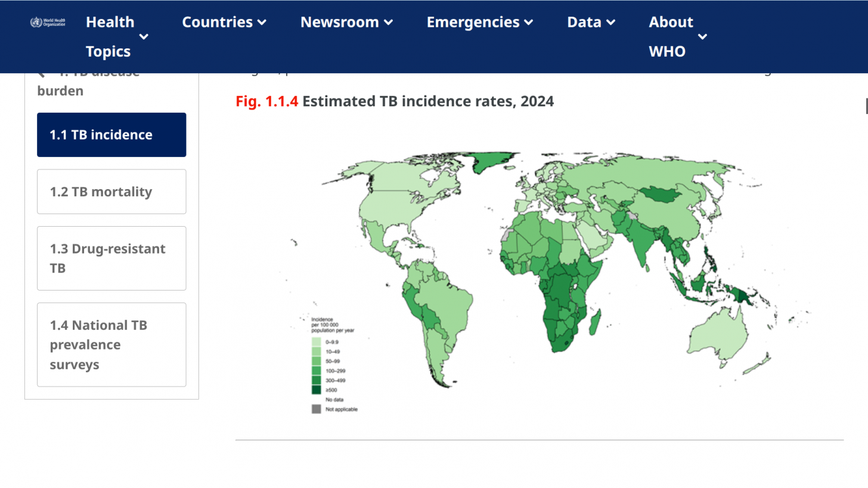Open the Countries menu
868x488 pixels.
point(224,22)
